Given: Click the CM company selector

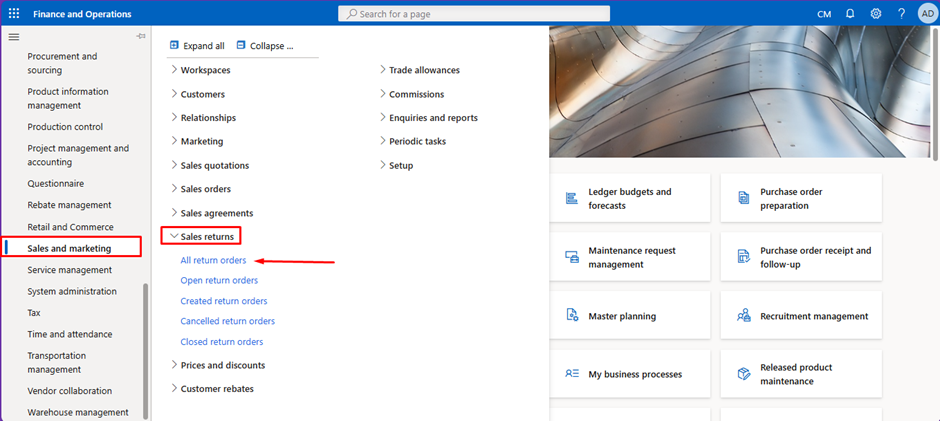Looking at the screenshot, I should pos(824,14).
